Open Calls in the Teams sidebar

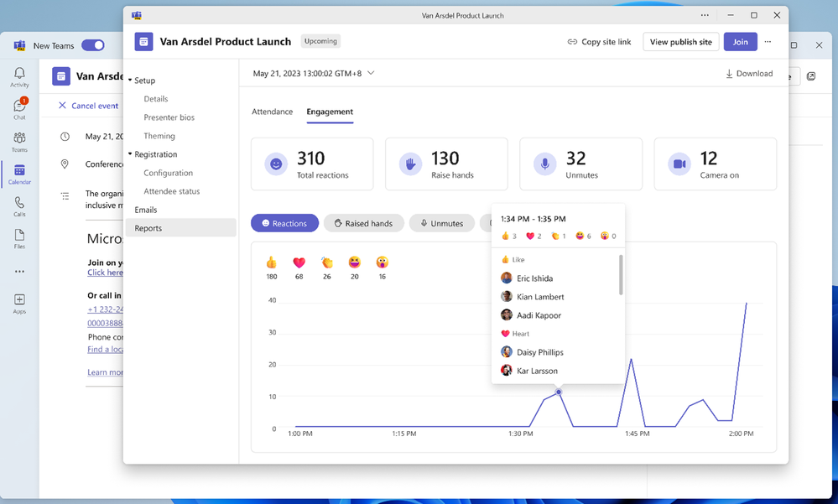[19, 206]
